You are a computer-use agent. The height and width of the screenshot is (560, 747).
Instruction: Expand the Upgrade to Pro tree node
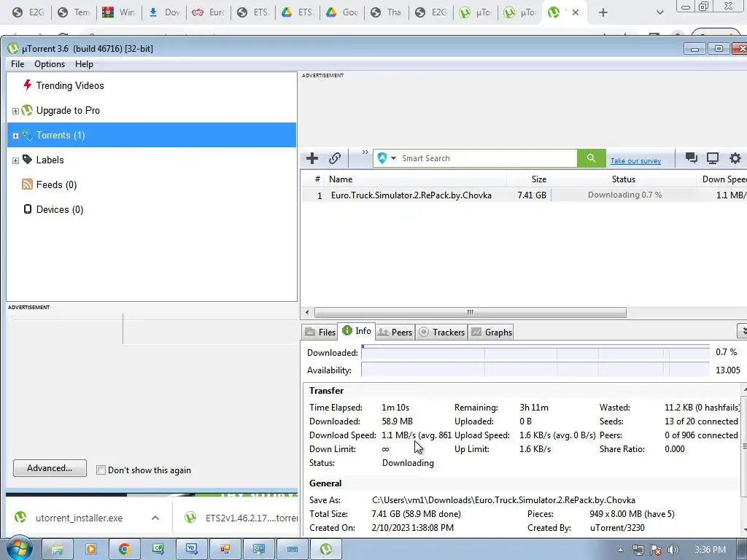15,111
